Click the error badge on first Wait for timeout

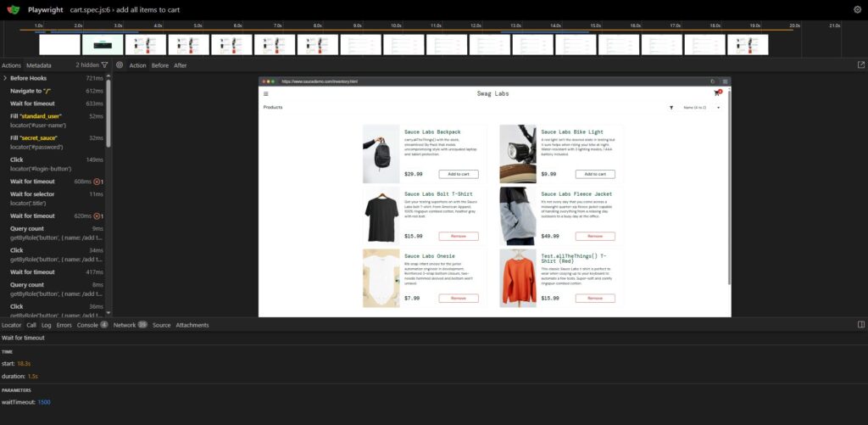[98, 182]
